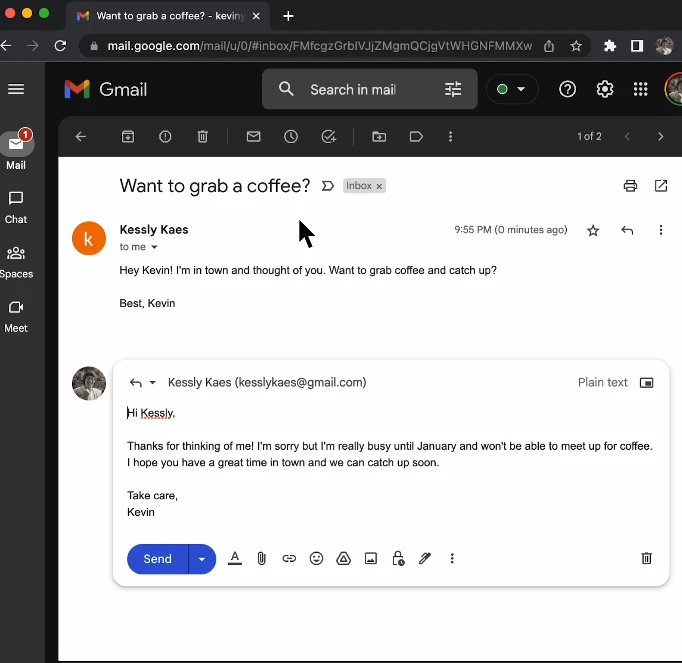Click the '1 of 2' conversation counter
The image size is (682, 663).
pyautogui.click(x=589, y=137)
